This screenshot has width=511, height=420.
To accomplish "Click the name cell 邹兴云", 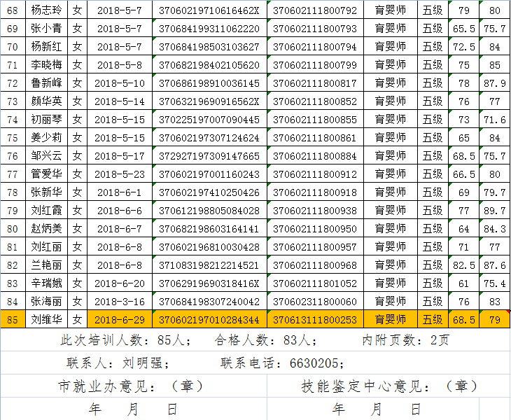I will [47, 156].
